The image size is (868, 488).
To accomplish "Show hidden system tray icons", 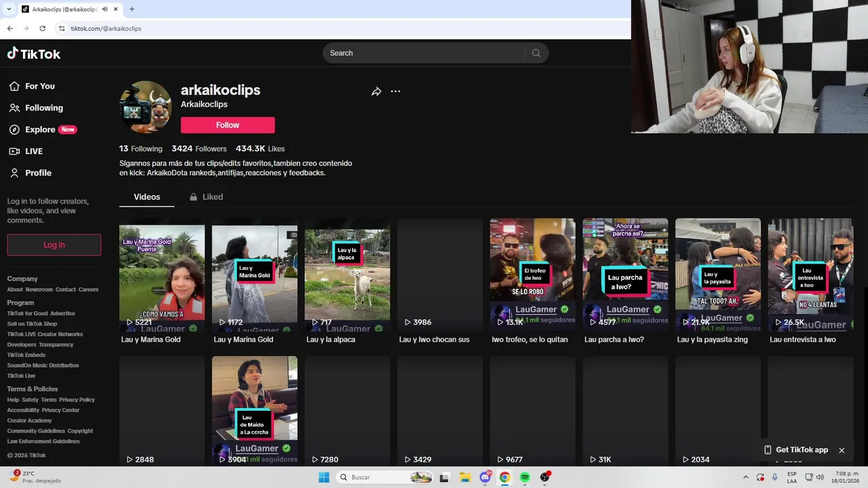I will tap(746, 477).
